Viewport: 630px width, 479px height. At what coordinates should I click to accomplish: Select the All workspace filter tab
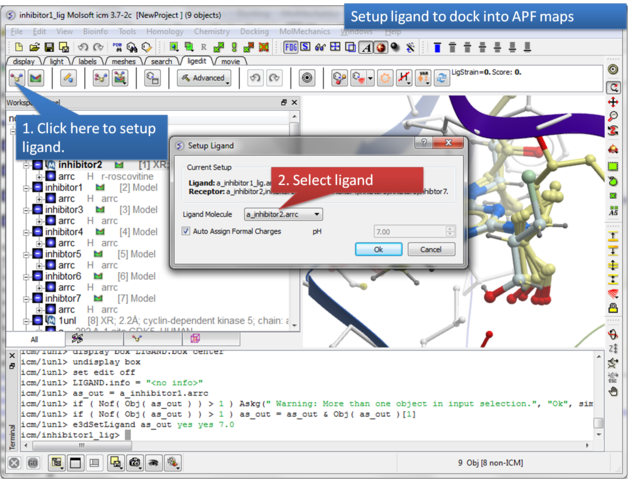pyautogui.click(x=35, y=339)
